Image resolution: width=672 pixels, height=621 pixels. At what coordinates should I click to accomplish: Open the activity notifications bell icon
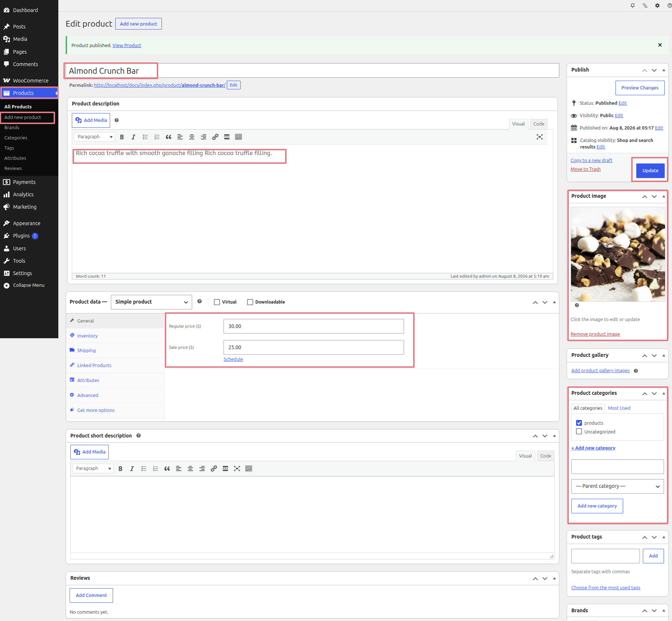[633, 5]
